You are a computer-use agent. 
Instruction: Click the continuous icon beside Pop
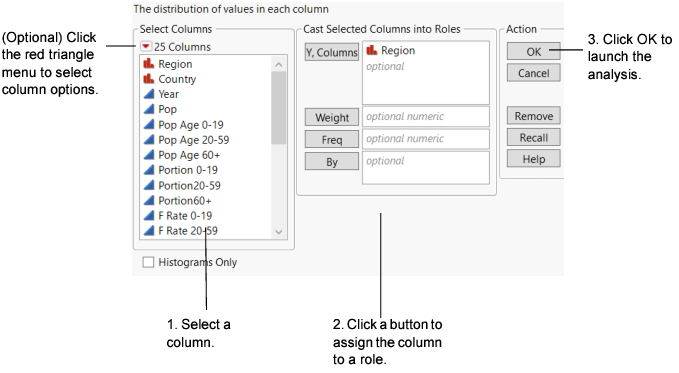149,109
